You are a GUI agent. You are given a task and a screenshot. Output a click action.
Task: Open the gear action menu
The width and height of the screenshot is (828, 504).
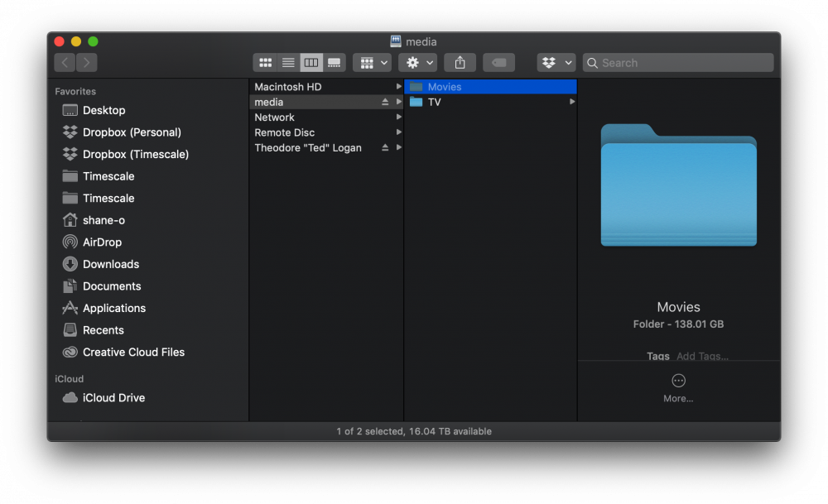click(x=417, y=63)
